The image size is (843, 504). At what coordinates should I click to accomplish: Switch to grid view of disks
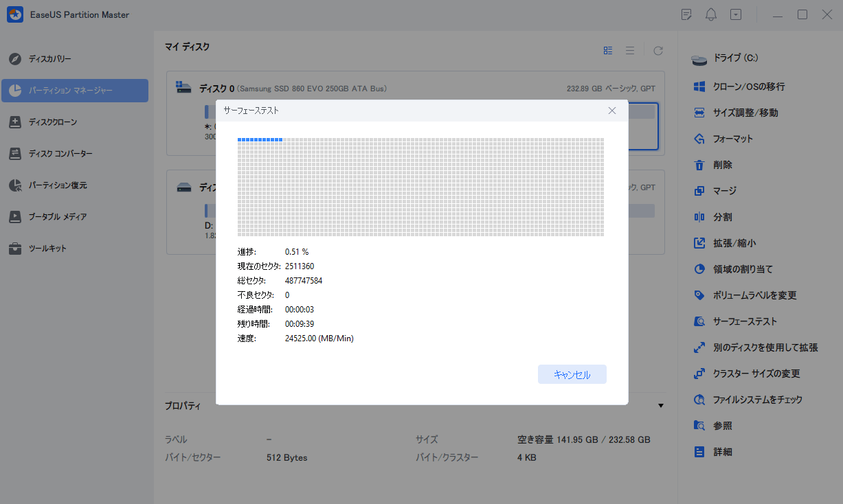click(x=608, y=50)
